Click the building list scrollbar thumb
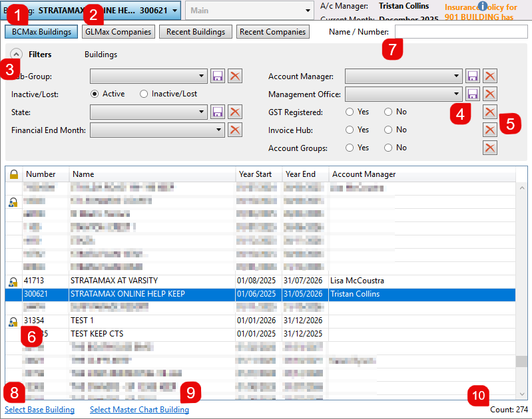 522,361
